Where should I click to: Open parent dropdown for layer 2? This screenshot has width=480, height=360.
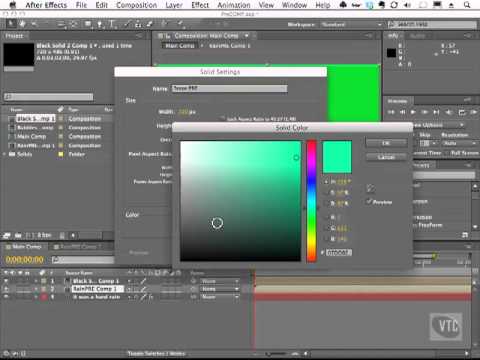(220, 289)
